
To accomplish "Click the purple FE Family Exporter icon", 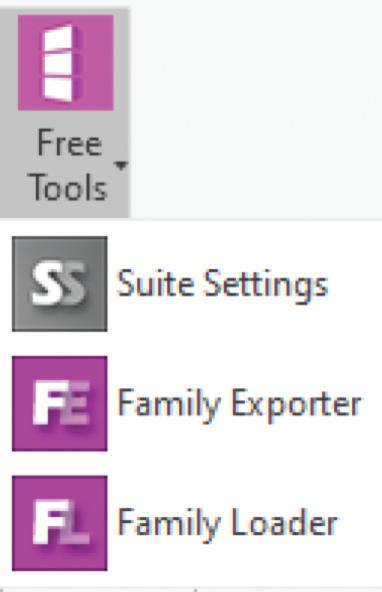I will 60,404.
